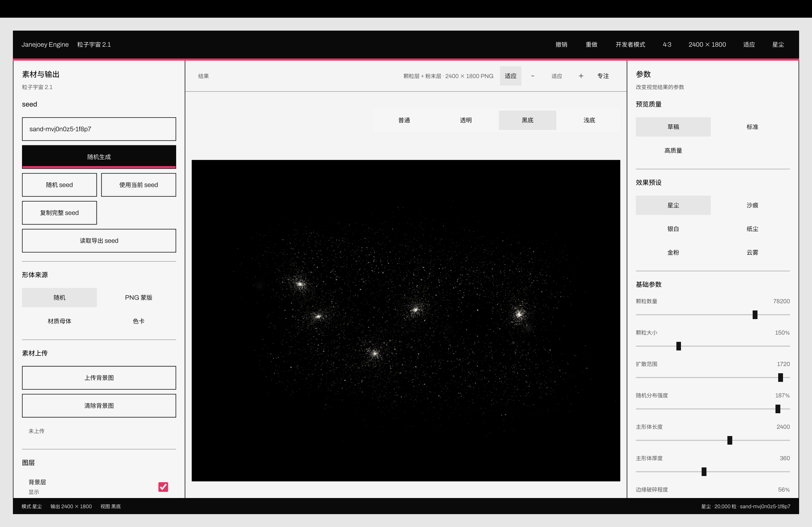Click 撤销 in the top bar
Image resolution: width=812 pixels, height=527 pixels.
pos(561,45)
